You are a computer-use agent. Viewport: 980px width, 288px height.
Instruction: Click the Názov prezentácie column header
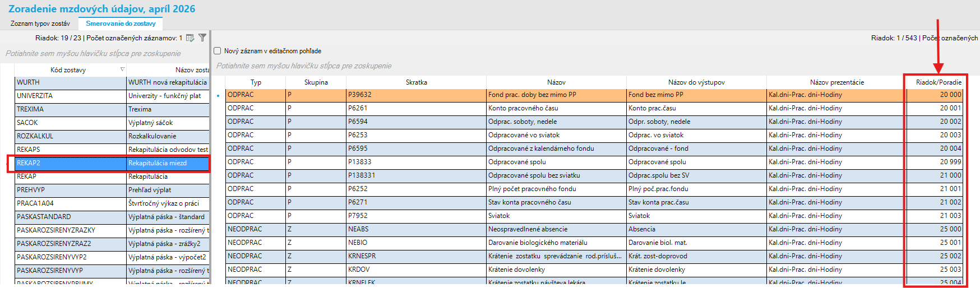click(836, 82)
